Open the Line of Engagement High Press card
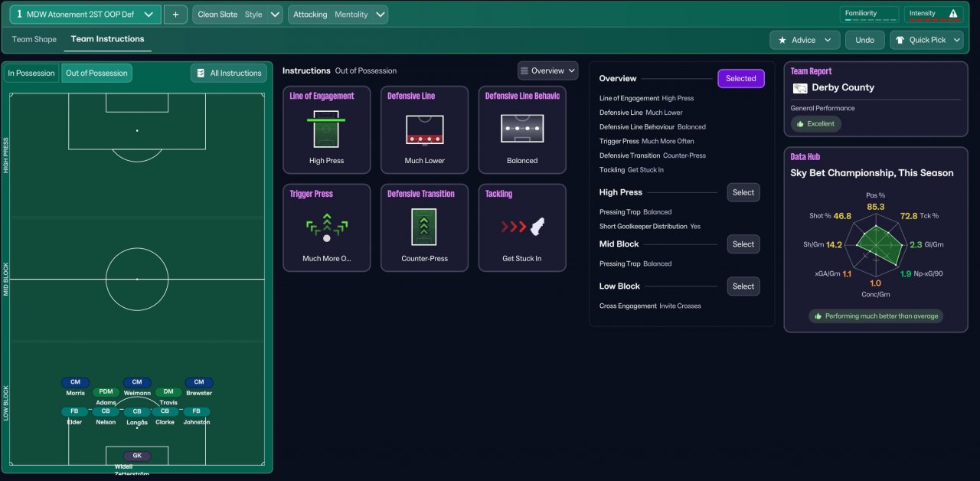The image size is (980, 481). point(327,129)
